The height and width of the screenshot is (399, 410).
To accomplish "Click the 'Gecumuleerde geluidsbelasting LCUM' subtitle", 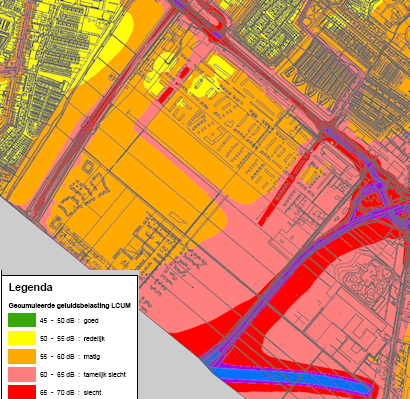I will pyautogui.click(x=69, y=305).
